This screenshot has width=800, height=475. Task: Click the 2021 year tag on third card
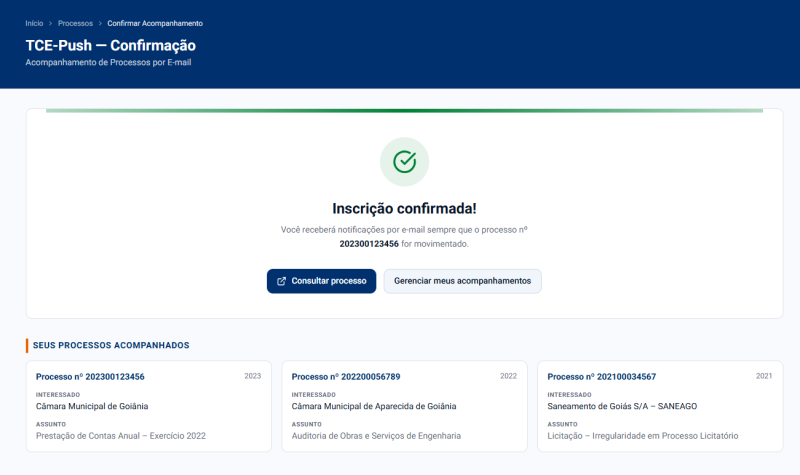coord(764,376)
